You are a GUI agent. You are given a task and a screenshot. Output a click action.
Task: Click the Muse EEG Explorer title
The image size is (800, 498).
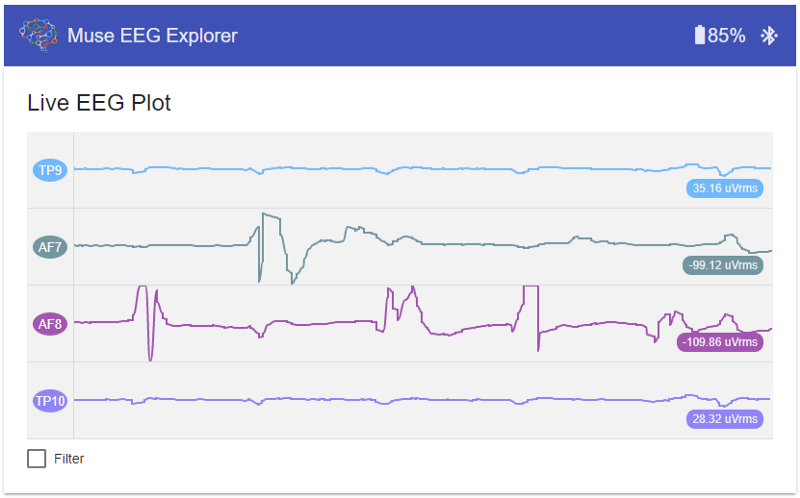point(153,36)
